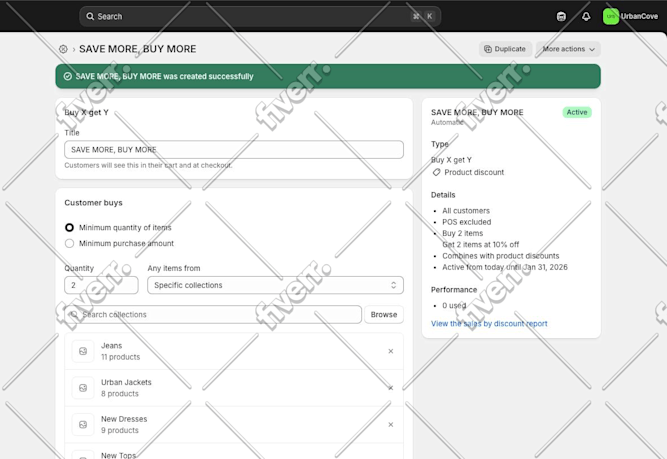The image size is (667, 459).
Task: Click the Search collections field
Action: (213, 314)
